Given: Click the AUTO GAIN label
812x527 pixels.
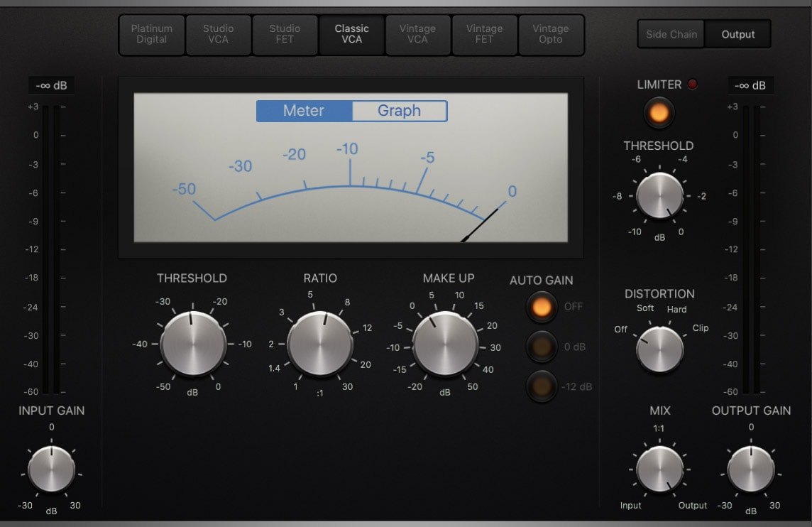Looking at the screenshot, I should pos(541,281).
